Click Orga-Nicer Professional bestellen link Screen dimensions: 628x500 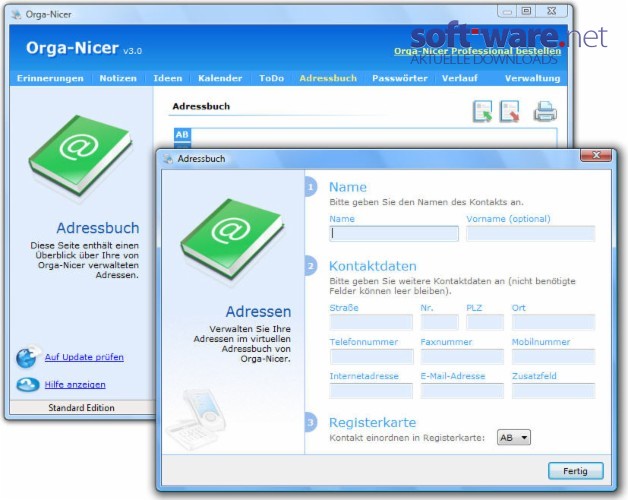coord(477,51)
